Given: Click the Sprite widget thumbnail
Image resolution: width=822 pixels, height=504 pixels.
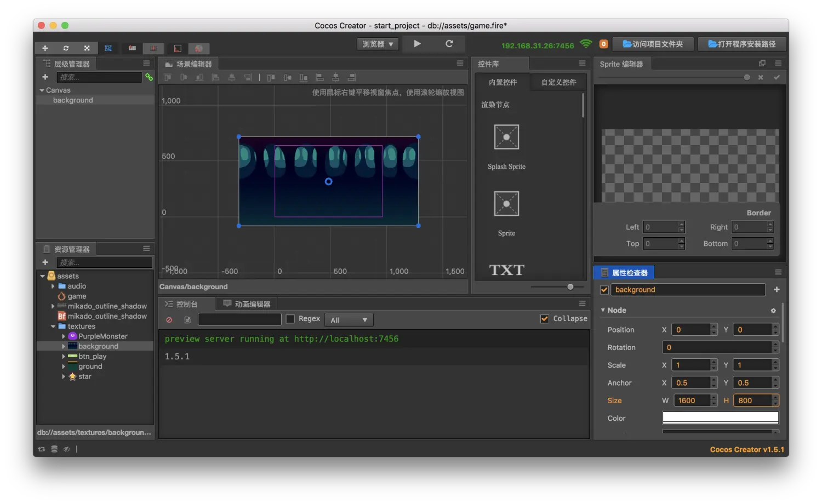Looking at the screenshot, I should click(506, 204).
